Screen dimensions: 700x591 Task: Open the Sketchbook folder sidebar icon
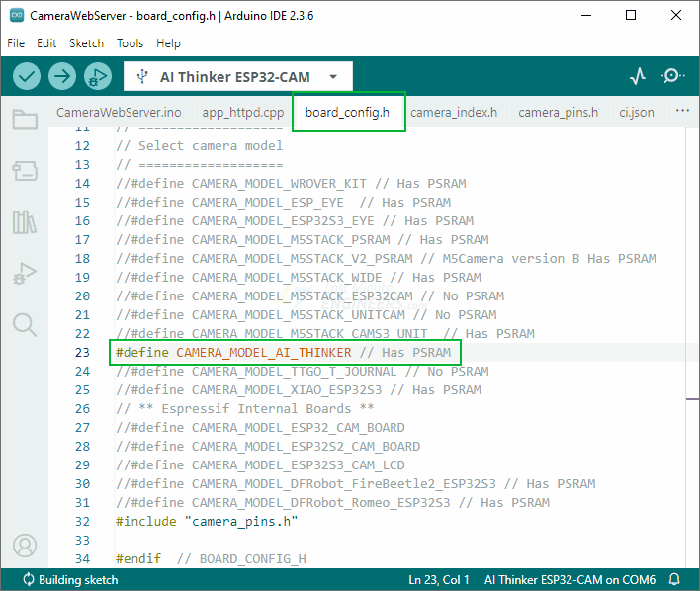tap(25, 121)
